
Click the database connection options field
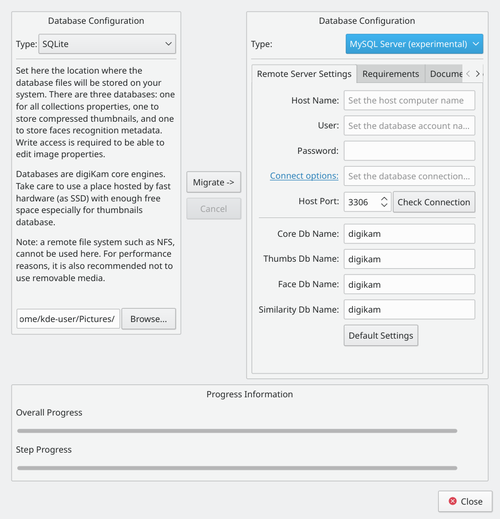pyautogui.click(x=409, y=176)
